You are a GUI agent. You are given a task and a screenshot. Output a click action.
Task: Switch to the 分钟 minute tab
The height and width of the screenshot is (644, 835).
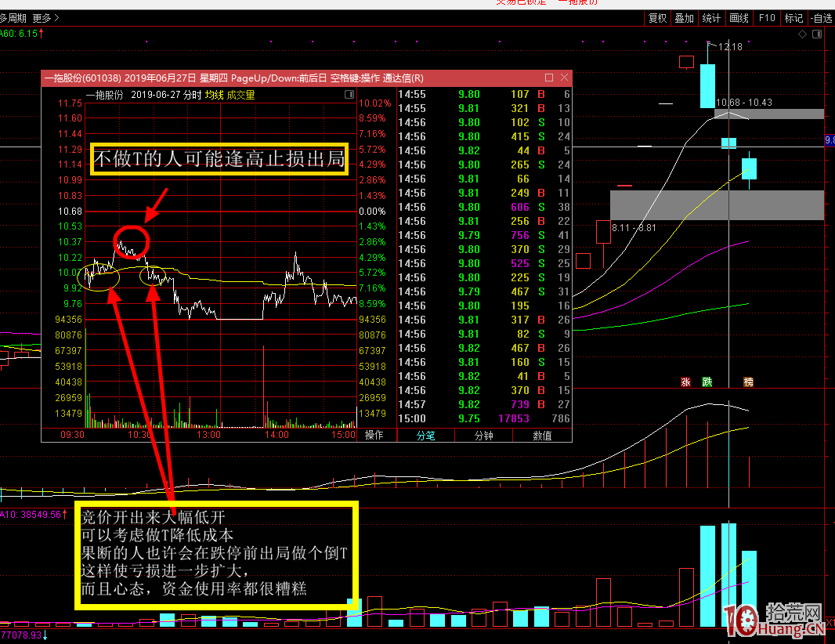(x=483, y=435)
